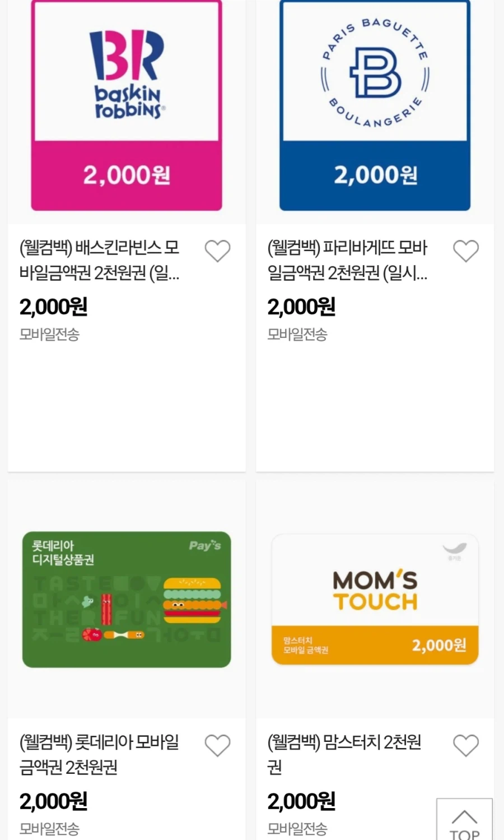View the Paris Baguette 2,000원 card thumbnail
The width and height of the screenshot is (504, 840).
point(374,106)
